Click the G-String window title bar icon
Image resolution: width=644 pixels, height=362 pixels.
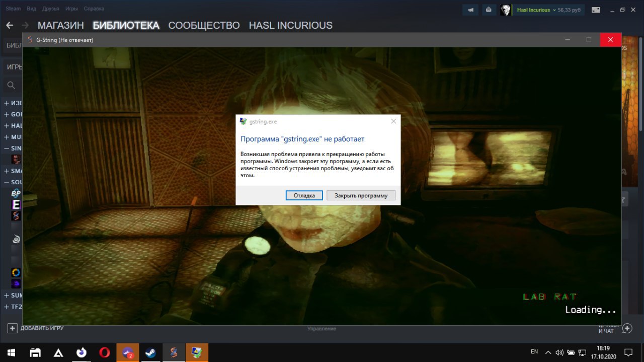(30, 40)
